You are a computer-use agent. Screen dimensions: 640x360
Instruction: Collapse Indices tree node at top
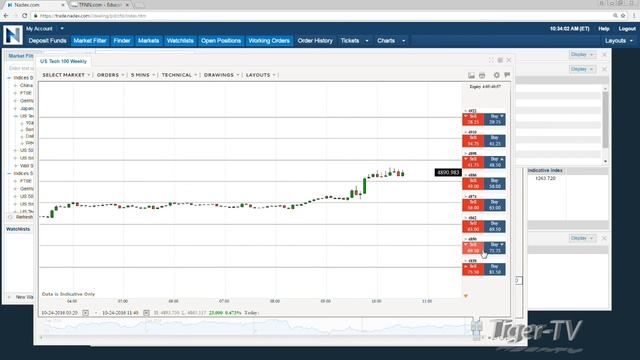tap(9, 78)
